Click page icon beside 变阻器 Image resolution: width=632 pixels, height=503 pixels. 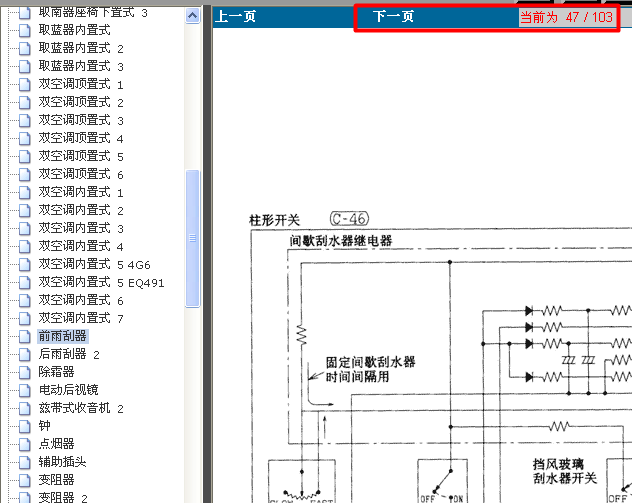[x=25, y=480]
